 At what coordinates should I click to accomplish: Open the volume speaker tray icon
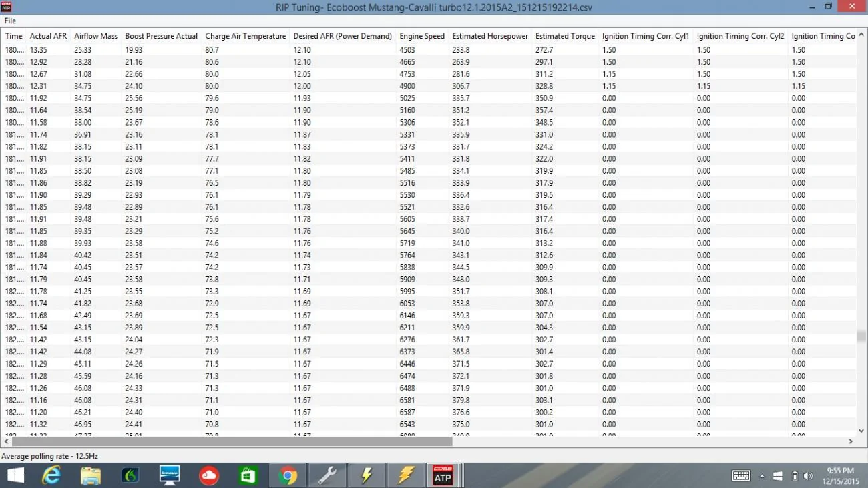pos(809,476)
